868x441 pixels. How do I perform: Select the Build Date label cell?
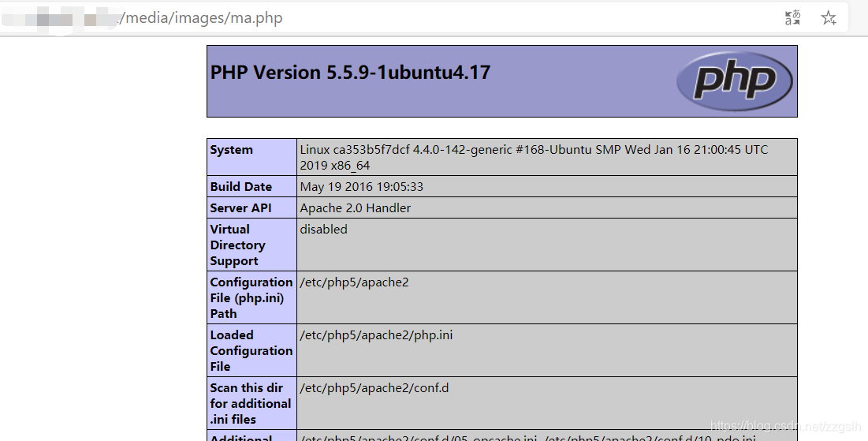coord(251,187)
